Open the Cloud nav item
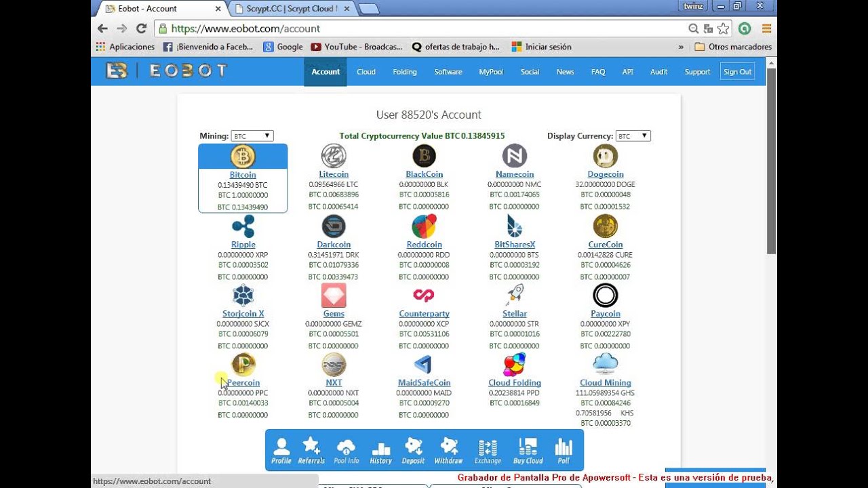 366,72
